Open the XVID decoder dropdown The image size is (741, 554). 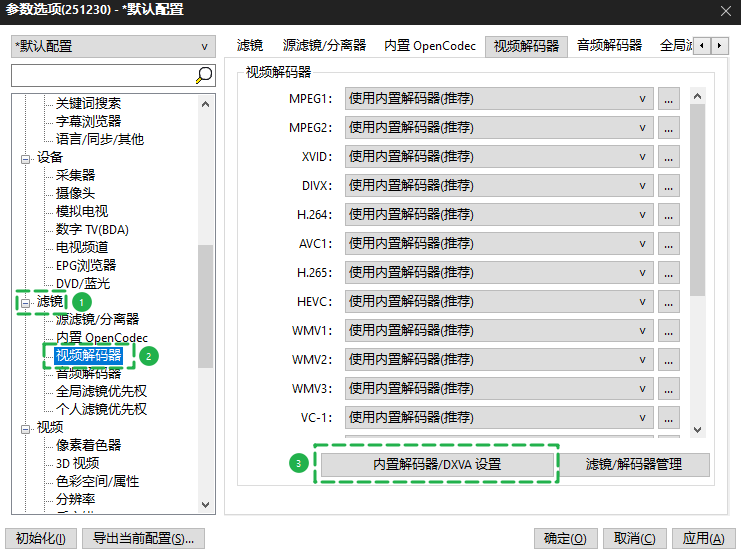[499, 157]
